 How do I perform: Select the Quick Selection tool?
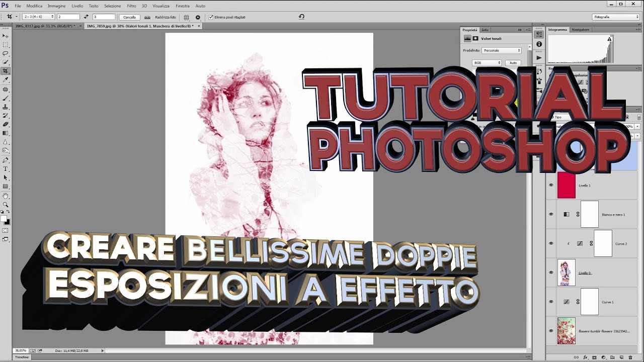pyautogui.click(x=6, y=62)
